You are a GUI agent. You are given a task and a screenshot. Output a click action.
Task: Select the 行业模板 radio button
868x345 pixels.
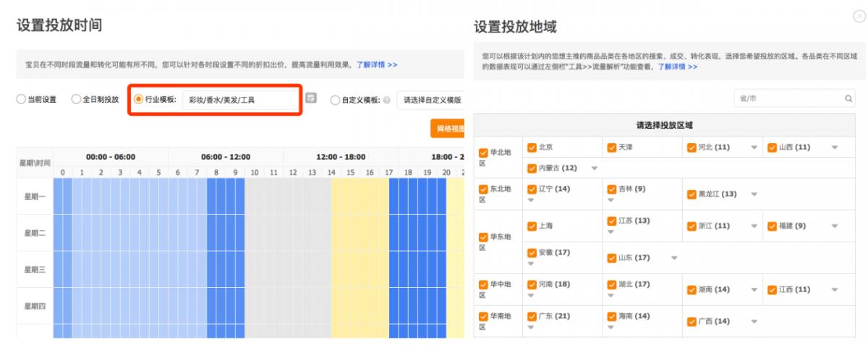[139, 100]
